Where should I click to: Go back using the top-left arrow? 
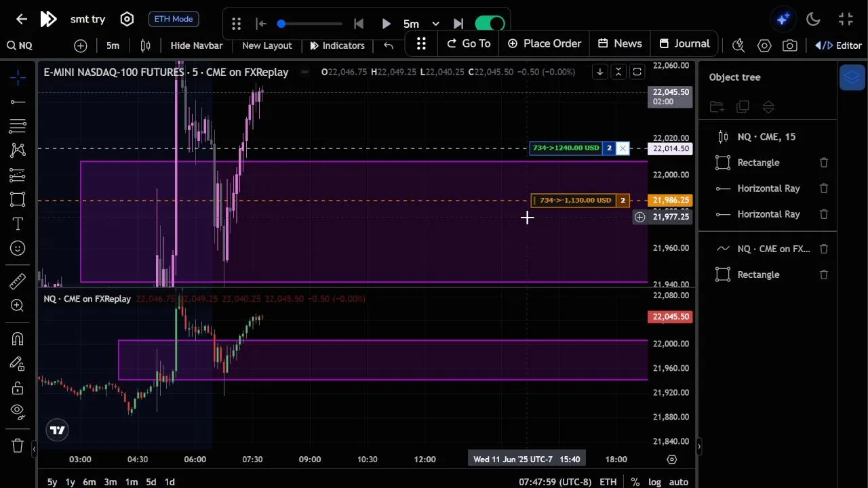click(22, 19)
